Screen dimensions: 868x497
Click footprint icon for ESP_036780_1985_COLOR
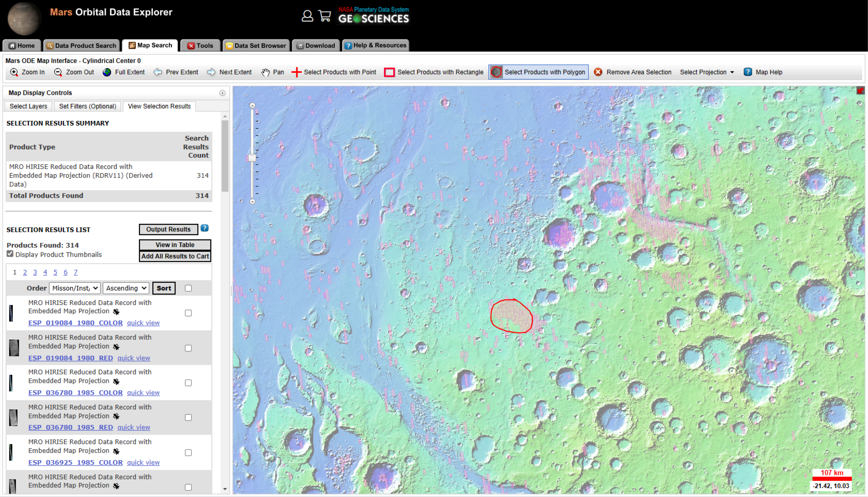pyautogui.click(x=116, y=381)
